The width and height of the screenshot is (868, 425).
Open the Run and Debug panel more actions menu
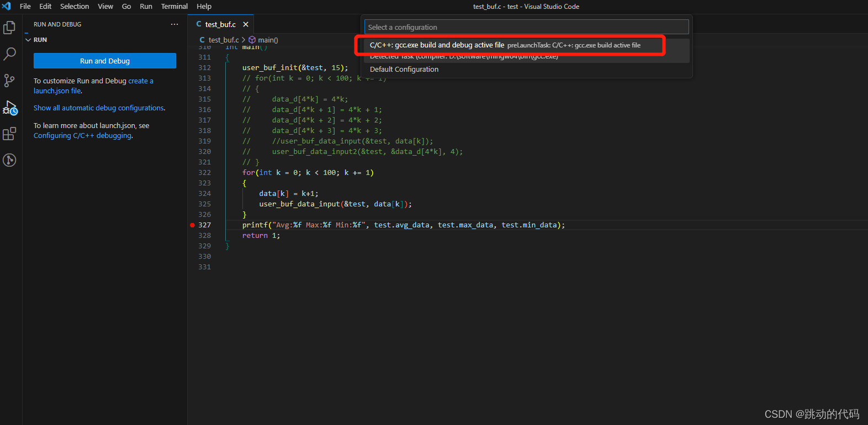click(x=174, y=24)
